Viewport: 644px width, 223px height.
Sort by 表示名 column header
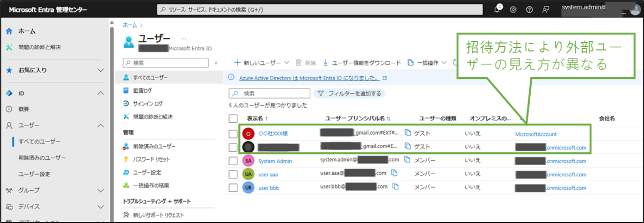258,118
